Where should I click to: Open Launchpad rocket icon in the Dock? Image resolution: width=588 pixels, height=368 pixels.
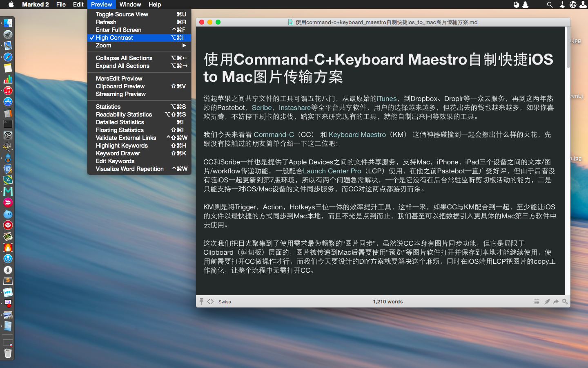point(8,34)
